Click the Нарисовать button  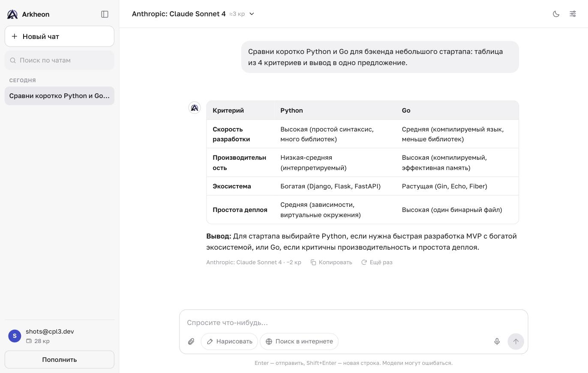coord(229,341)
